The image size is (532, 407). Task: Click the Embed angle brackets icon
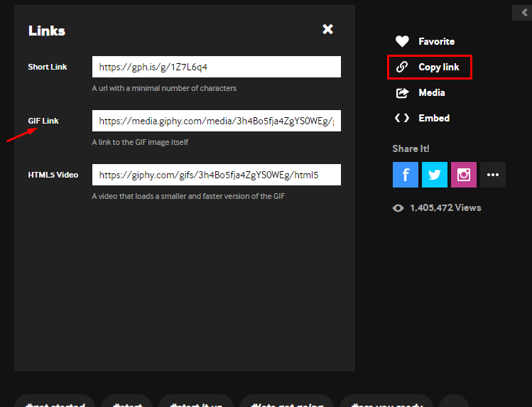(x=402, y=118)
